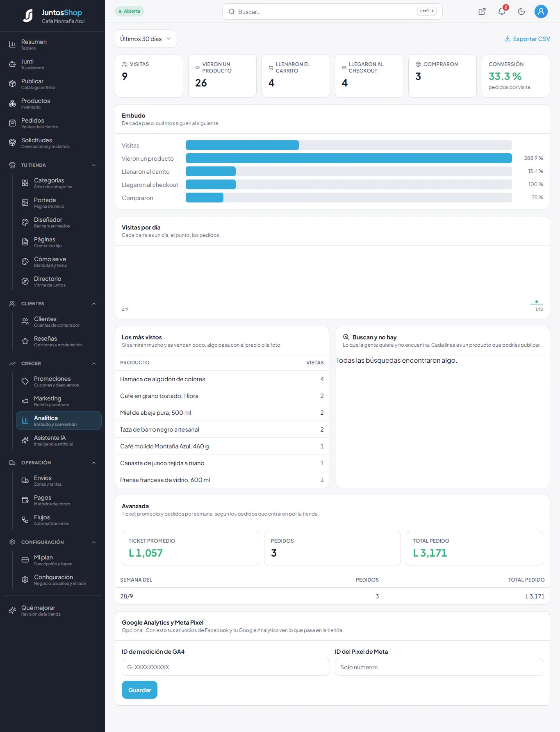This screenshot has width=560, height=732.
Task: Open Envíos truck icon
Action: (x=25, y=481)
